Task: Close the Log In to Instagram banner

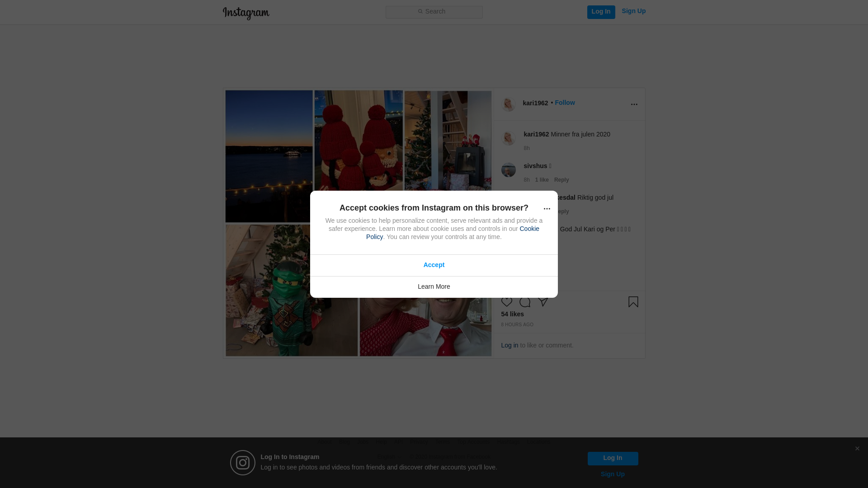Action: pyautogui.click(x=857, y=448)
